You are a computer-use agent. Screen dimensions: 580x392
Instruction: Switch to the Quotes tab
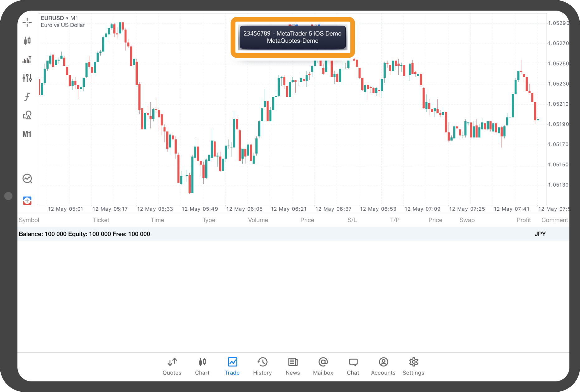(172, 366)
